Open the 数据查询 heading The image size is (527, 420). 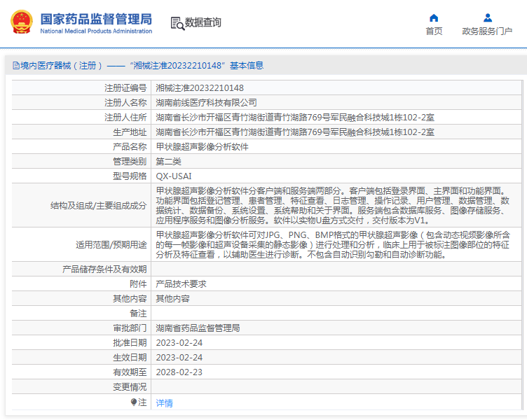(203, 22)
